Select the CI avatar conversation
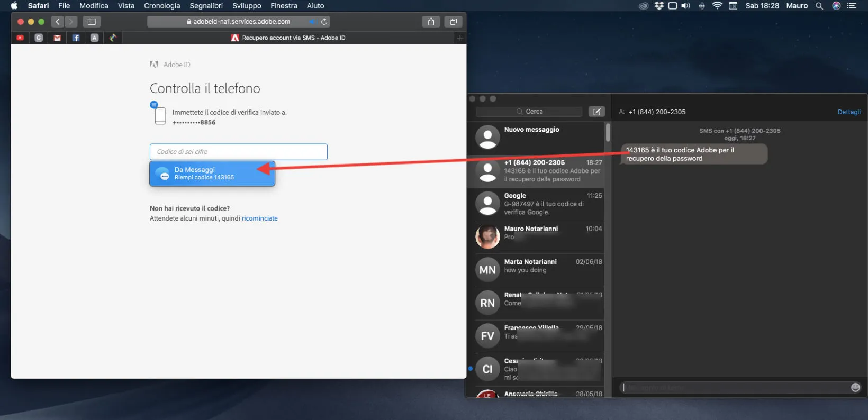 coord(536,369)
